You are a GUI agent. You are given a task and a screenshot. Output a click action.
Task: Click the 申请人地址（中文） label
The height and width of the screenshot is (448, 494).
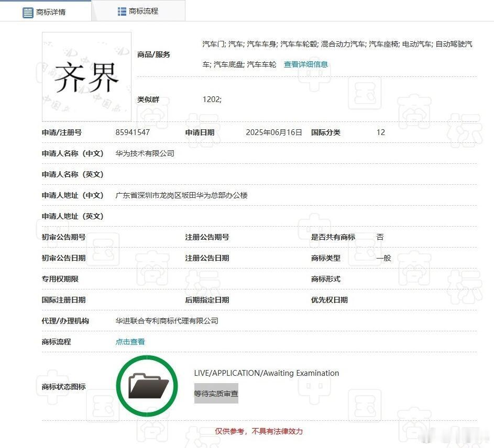pos(73,195)
